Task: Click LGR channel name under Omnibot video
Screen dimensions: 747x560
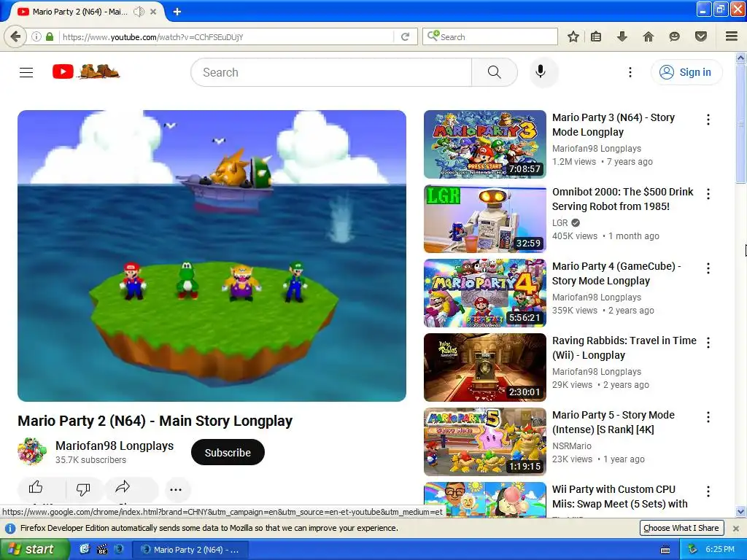Action: (x=560, y=223)
